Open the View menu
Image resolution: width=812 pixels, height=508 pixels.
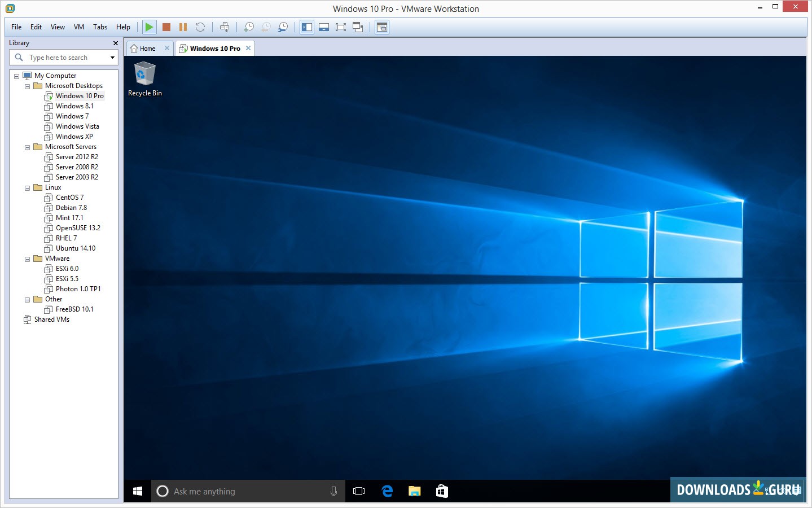(x=58, y=27)
